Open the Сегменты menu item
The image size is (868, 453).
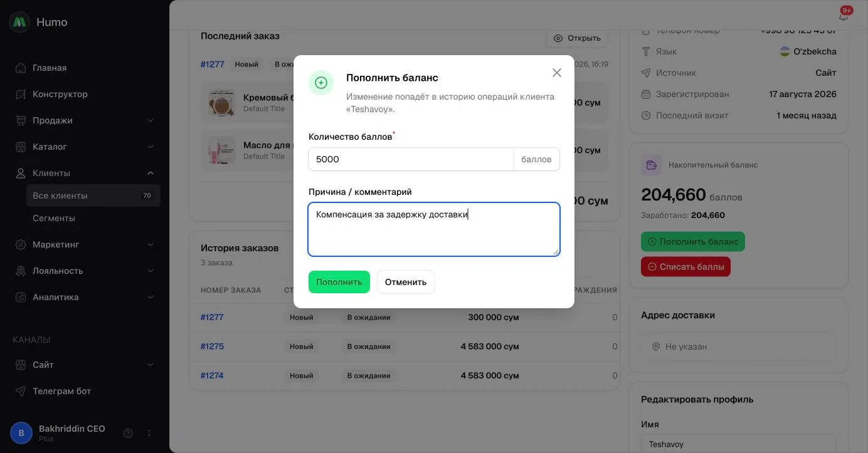pos(93,218)
